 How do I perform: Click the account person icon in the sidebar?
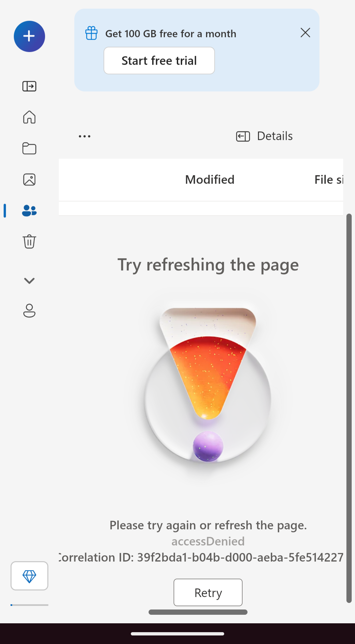[29, 310]
